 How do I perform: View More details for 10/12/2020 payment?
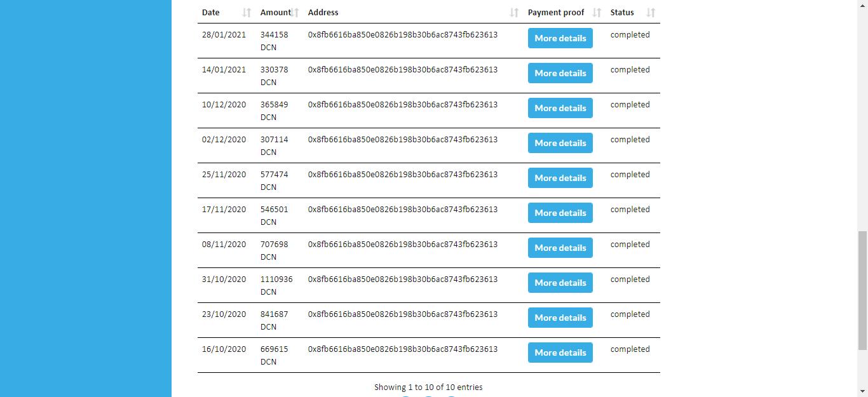(560, 108)
